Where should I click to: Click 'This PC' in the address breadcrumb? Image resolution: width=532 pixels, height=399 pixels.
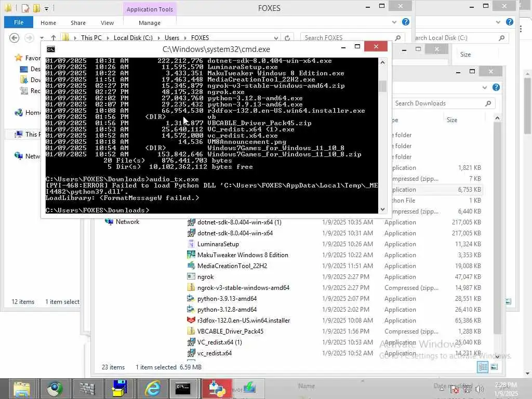point(91,37)
